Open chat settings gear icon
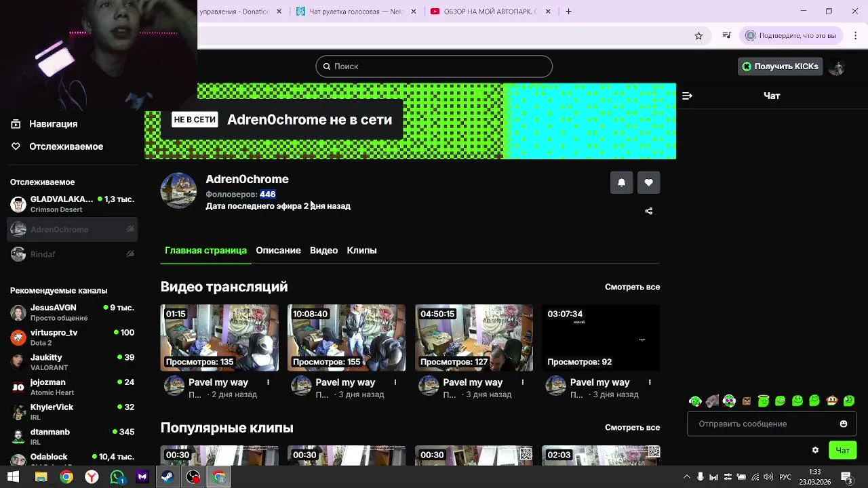Image resolution: width=868 pixels, height=488 pixels. click(815, 450)
